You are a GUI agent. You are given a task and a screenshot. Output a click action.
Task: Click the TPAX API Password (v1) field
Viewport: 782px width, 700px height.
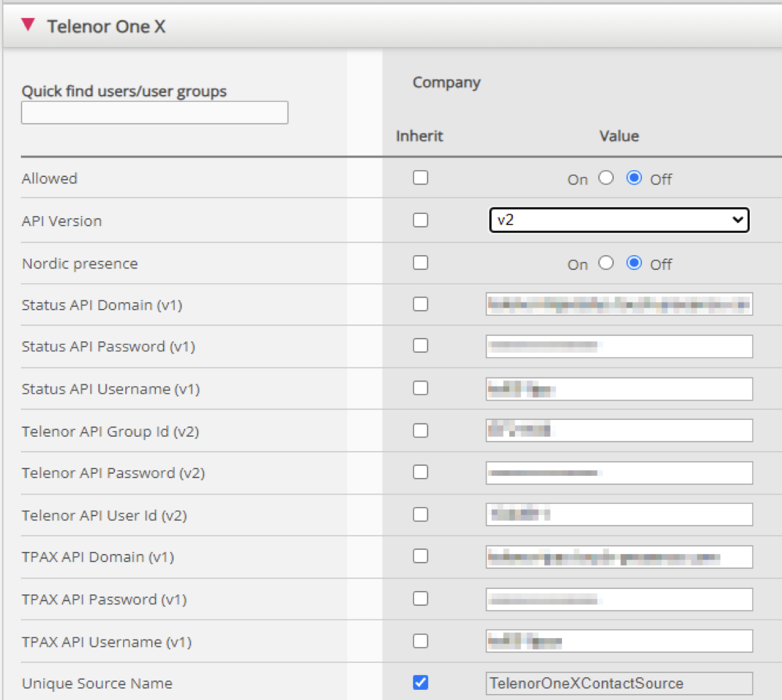(619, 599)
